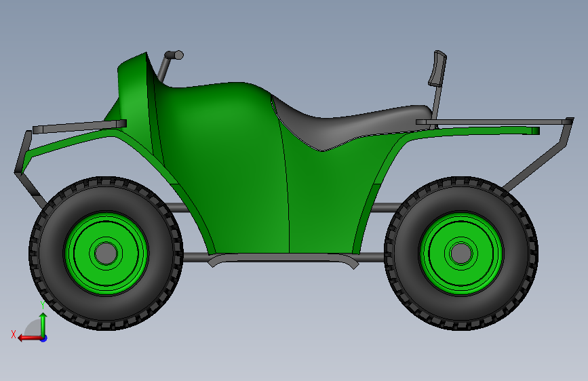Screen dimensions: 588x381
Task: Click the red X axis arrow of the triad
Action: coord(29,338)
